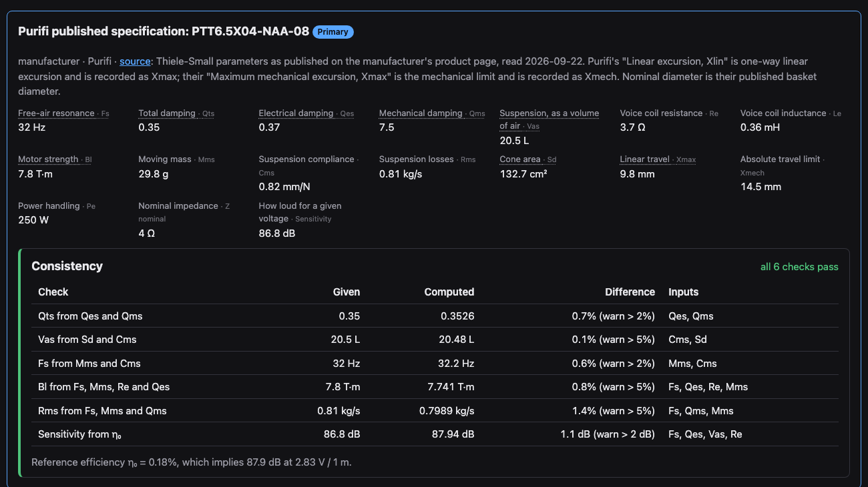Select the mechanical damping value "7.5"
This screenshot has width=868, height=487.
point(387,127)
